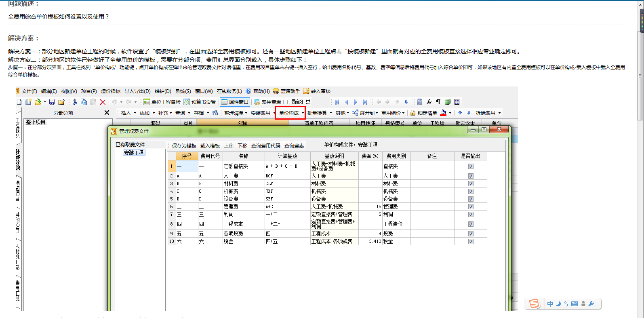
Task: Go to next record blue arrow
Action: 356,102
